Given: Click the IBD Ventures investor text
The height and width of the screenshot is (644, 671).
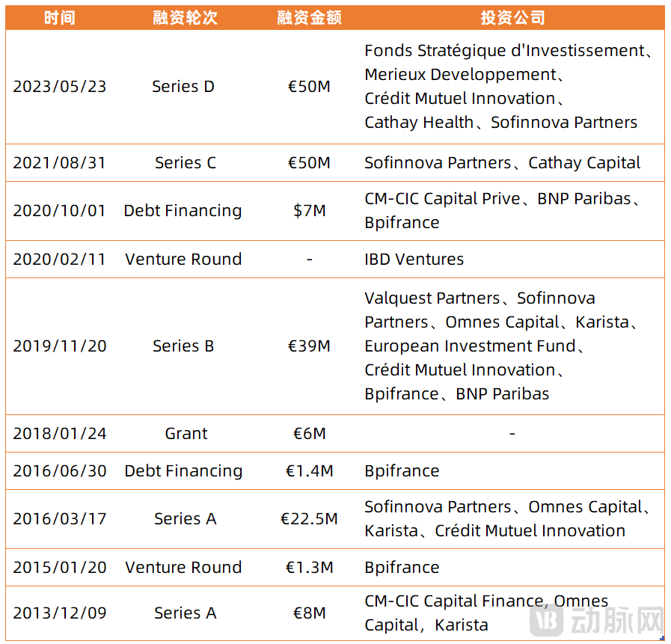Looking at the screenshot, I should 414,260.
